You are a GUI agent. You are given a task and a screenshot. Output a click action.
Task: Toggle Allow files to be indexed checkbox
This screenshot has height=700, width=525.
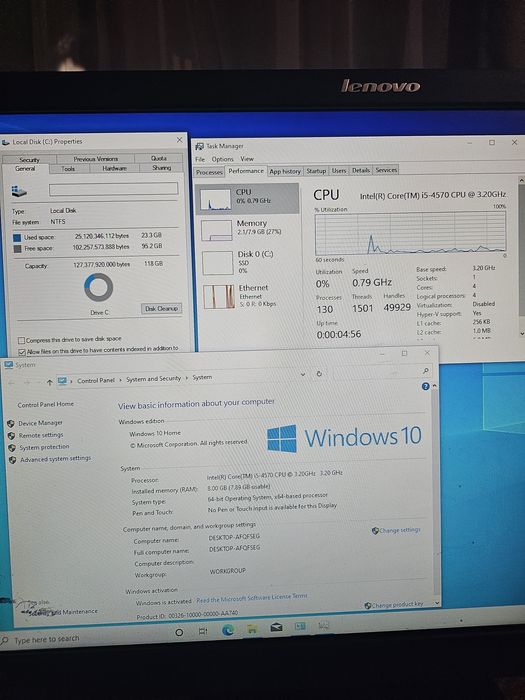point(22,352)
